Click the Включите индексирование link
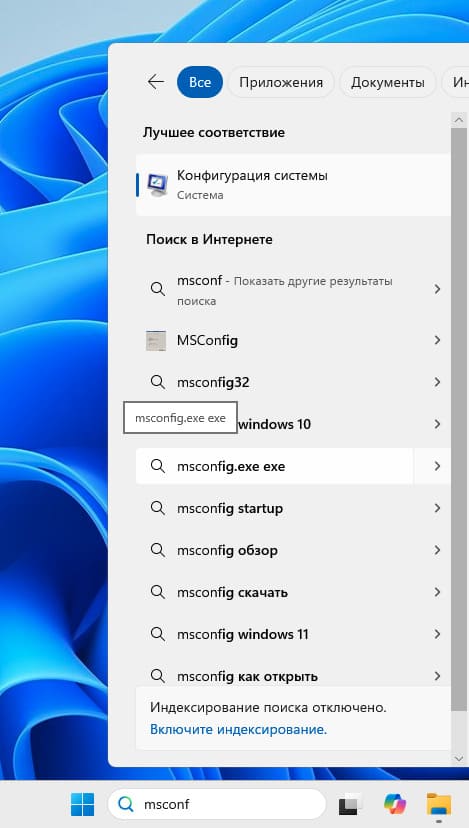This screenshot has height=828, width=469. [x=239, y=729]
